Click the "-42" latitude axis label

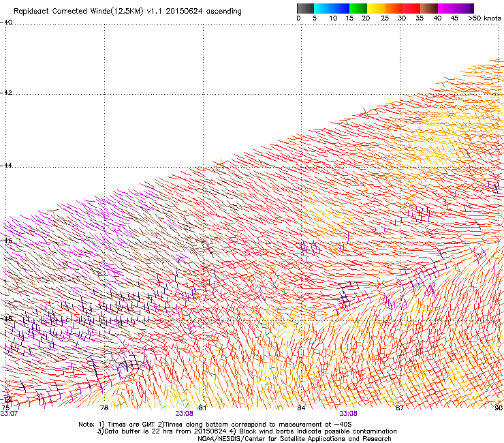tap(6, 93)
